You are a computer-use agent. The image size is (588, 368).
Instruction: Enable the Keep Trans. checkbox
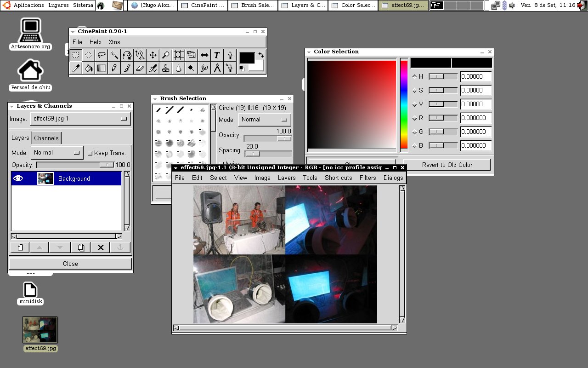(90, 153)
